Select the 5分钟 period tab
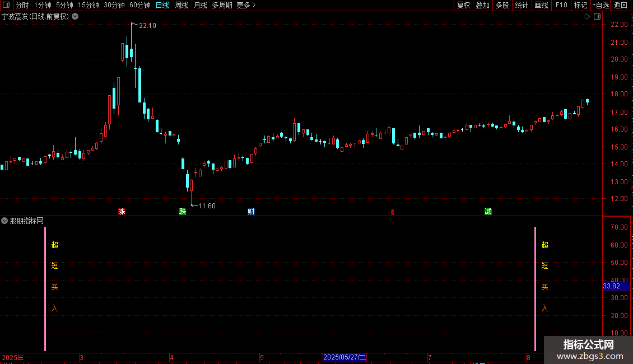Screen dimensions: 633x364 64,5
